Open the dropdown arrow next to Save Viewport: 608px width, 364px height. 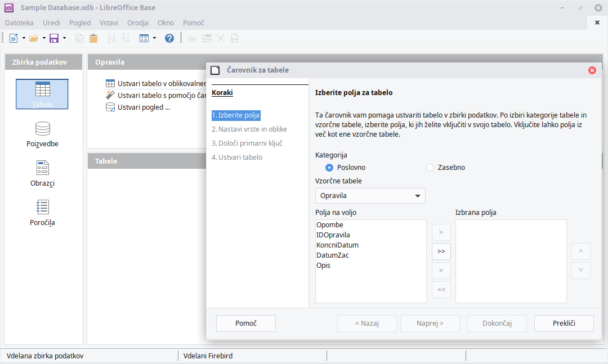tap(64, 38)
